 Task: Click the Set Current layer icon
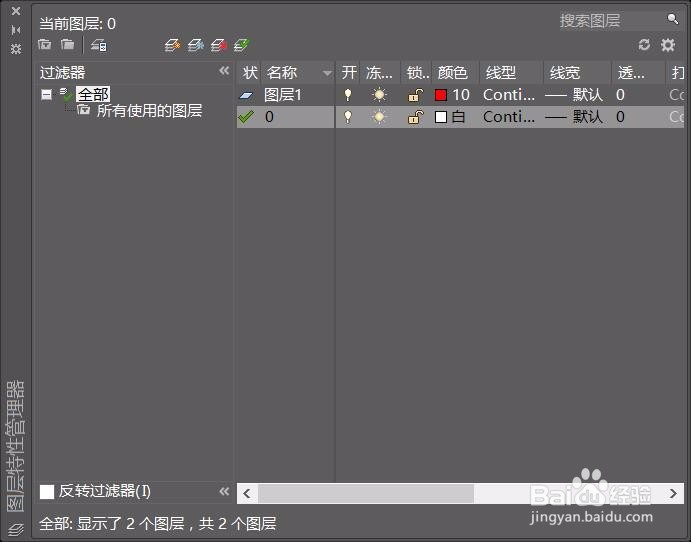click(241, 45)
